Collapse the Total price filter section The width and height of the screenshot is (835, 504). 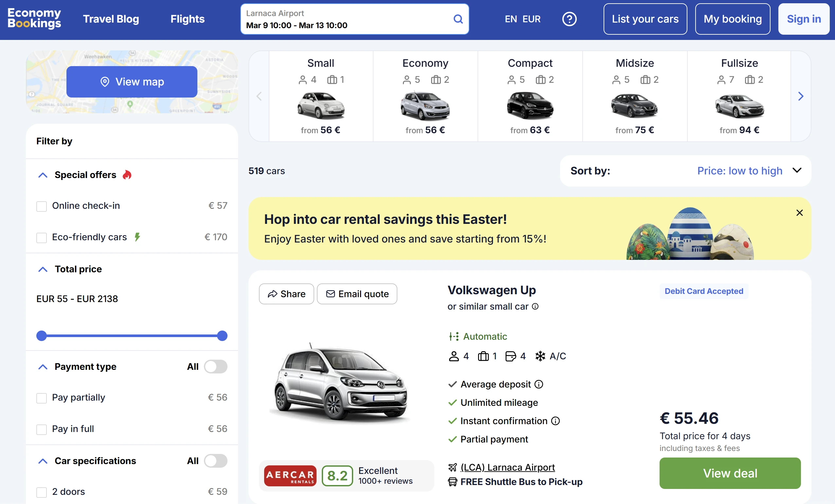click(x=43, y=269)
